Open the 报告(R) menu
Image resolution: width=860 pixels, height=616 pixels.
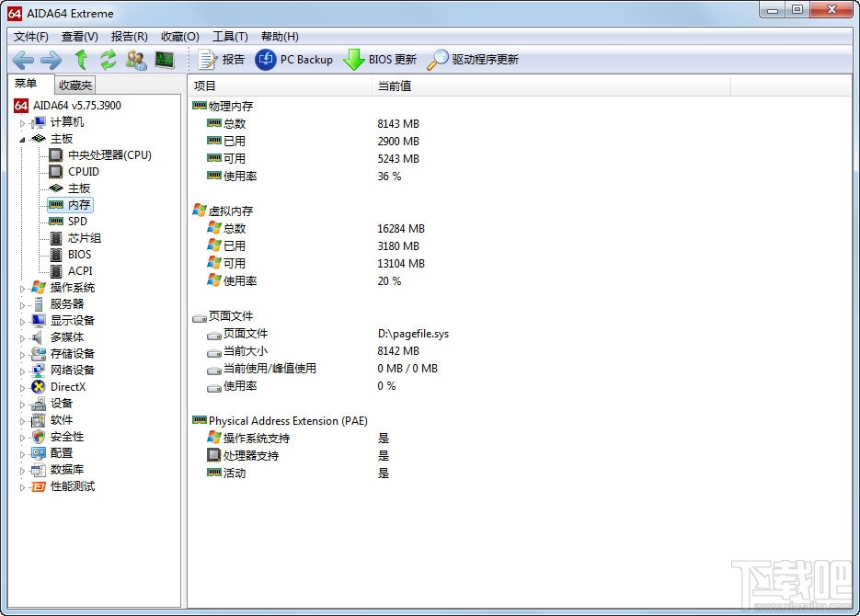pyautogui.click(x=130, y=37)
